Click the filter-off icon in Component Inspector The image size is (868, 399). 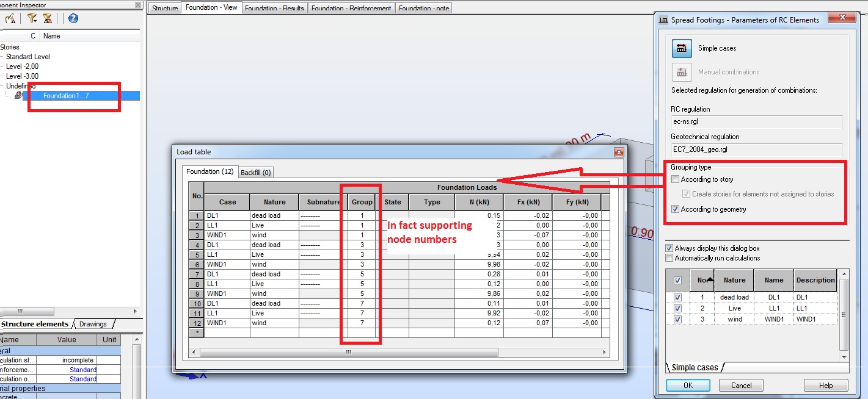coord(46,19)
